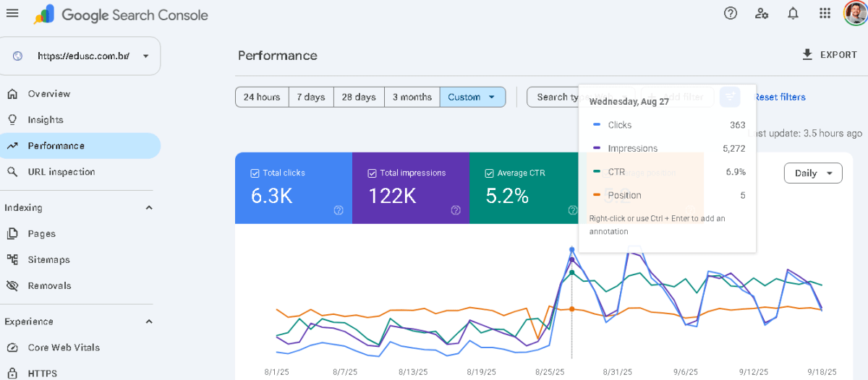
Task: Open Average CTR help icon
Action: point(573,210)
